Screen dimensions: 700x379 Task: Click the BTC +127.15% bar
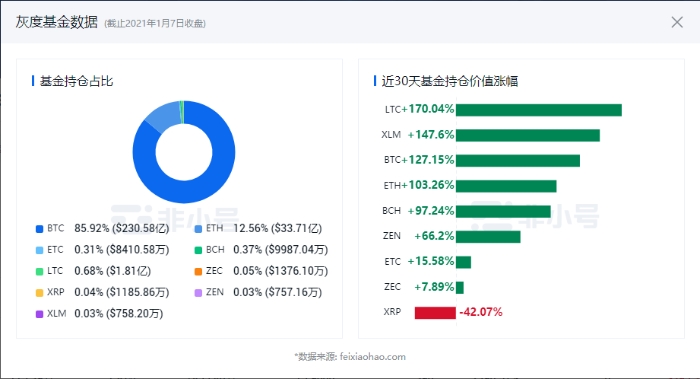pos(518,161)
